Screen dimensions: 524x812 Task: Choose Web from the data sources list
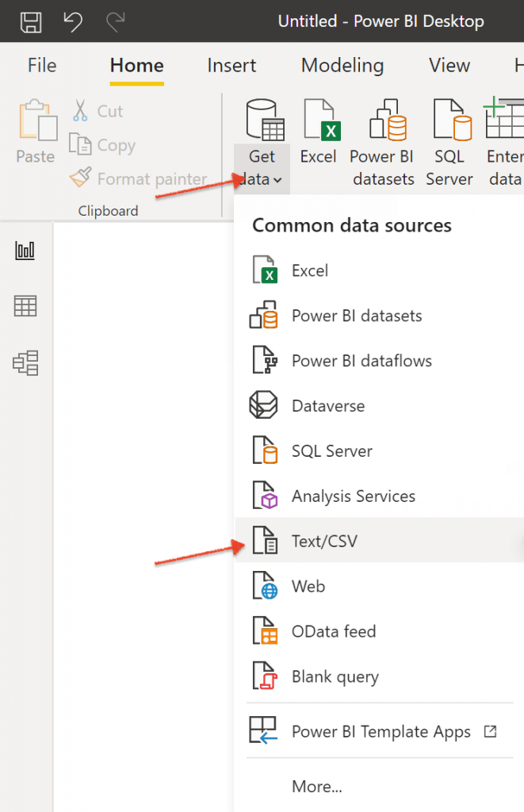coord(308,587)
